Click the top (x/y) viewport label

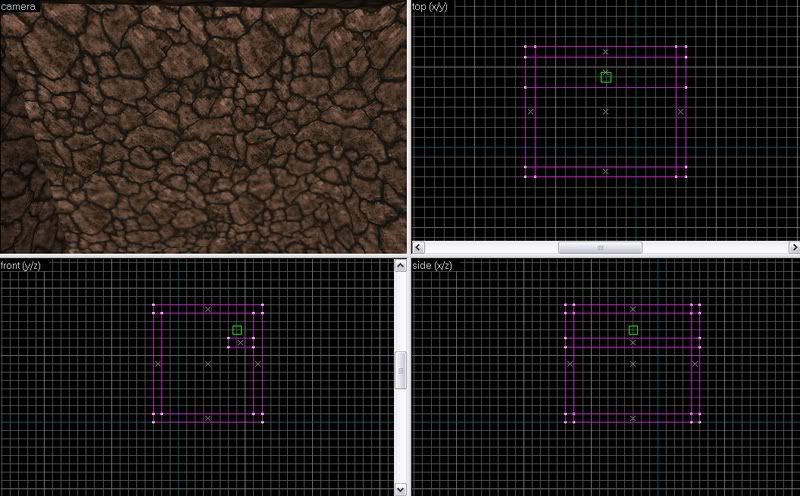433,7
